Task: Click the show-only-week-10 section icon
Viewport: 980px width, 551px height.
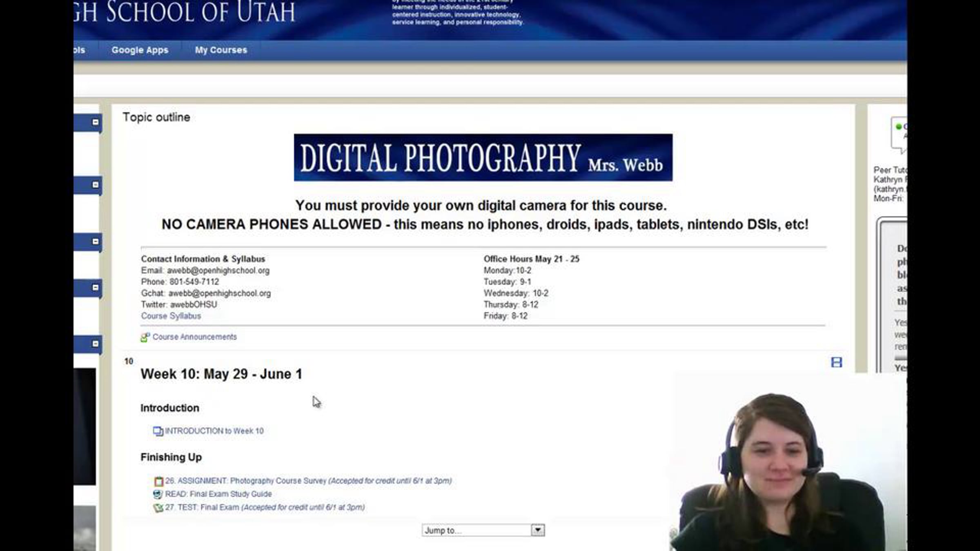Action: click(x=836, y=362)
